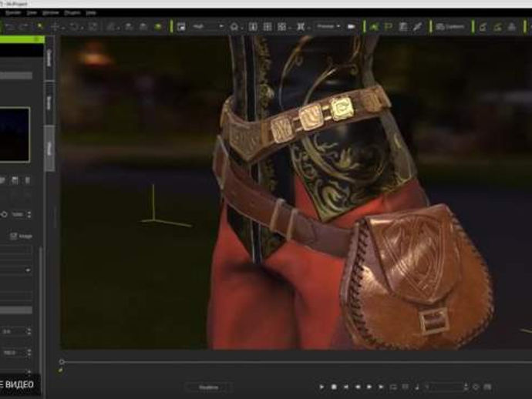Open the View menu
532x399 pixels.
click(32, 13)
